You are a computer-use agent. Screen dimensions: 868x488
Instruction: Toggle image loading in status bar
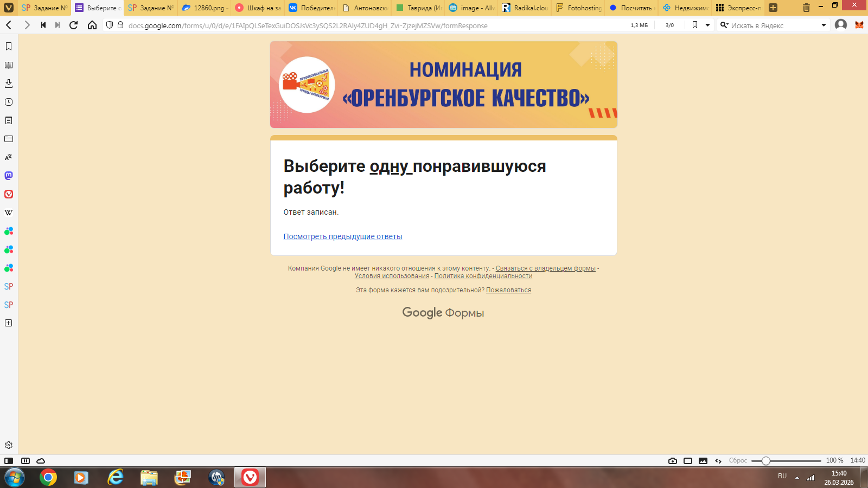pyautogui.click(x=703, y=461)
